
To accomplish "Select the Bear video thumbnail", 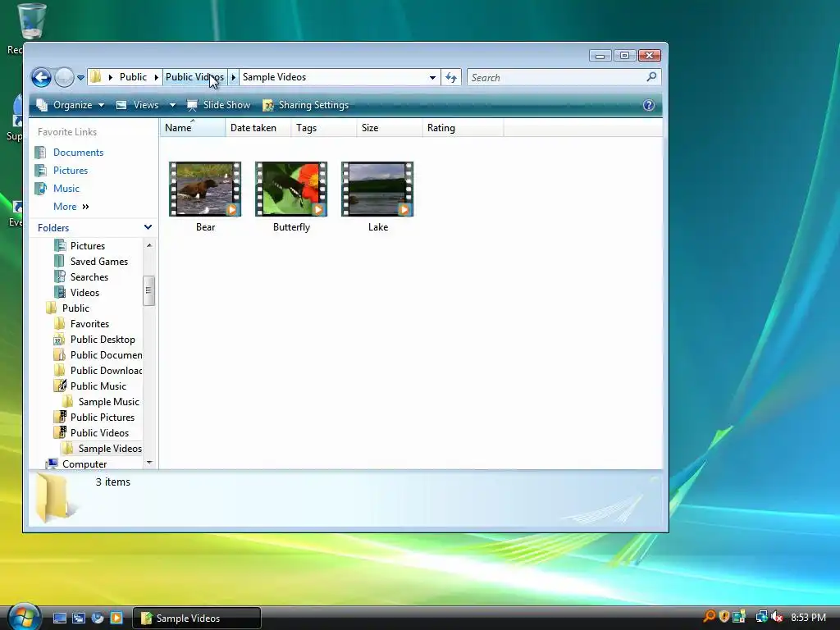I will pos(205,189).
